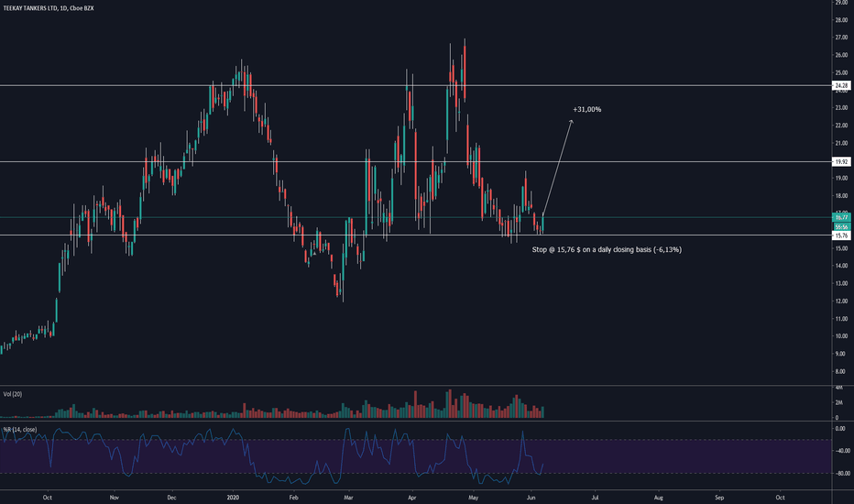
Task: Open the Vol (20) indicator legend
Action: [x=13, y=394]
